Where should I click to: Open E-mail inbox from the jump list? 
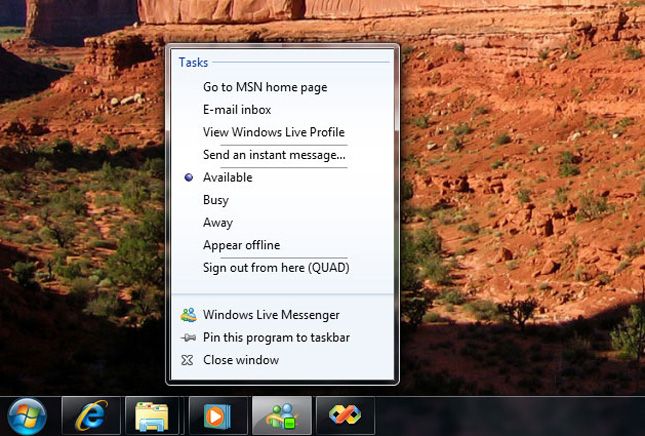(237, 110)
